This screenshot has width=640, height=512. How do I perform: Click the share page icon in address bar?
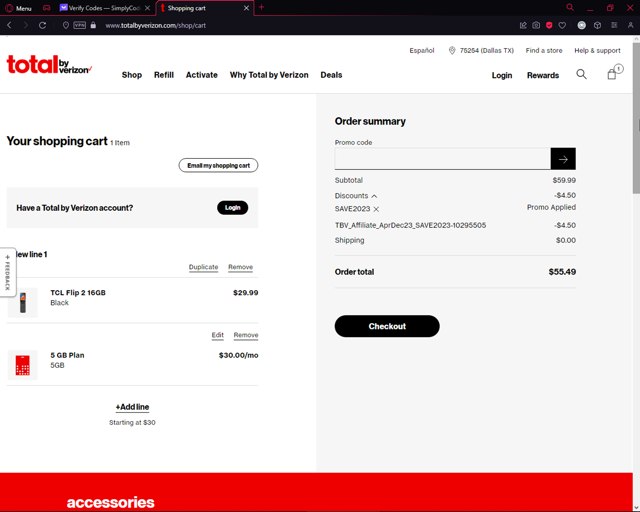[523, 25]
